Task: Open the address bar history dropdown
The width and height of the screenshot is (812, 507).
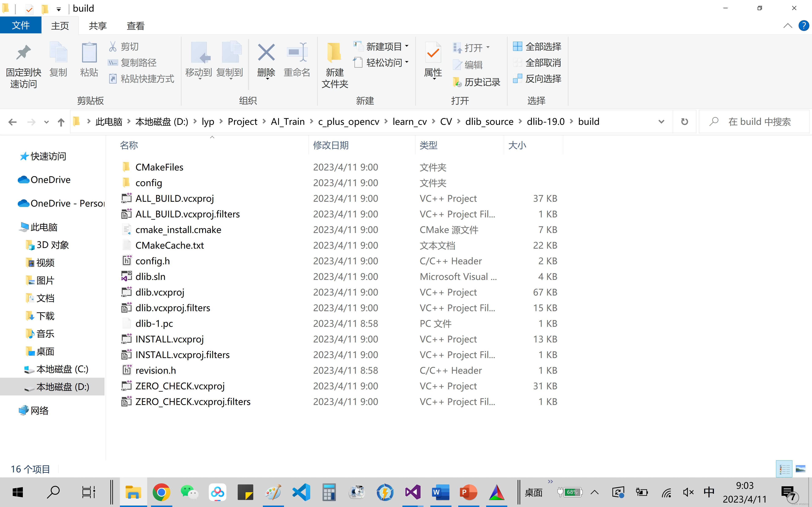Action: coord(661,121)
